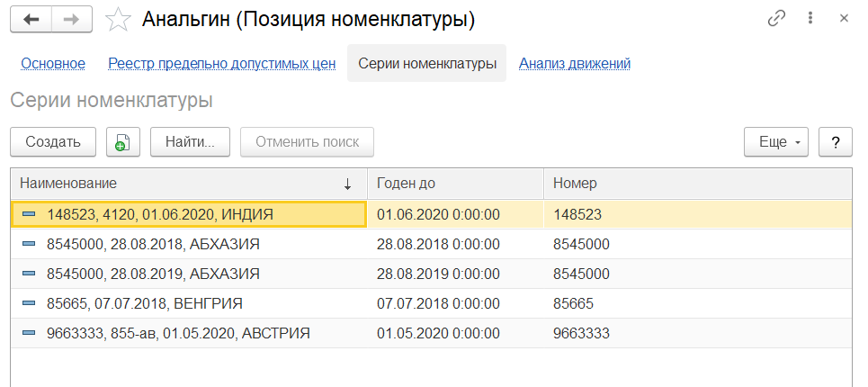Switch to the Основное tab

(x=53, y=64)
